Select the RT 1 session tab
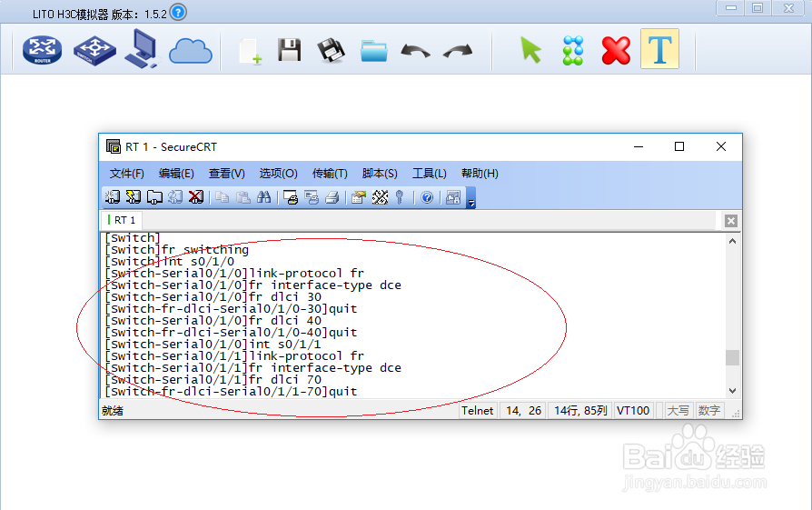 (x=123, y=220)
